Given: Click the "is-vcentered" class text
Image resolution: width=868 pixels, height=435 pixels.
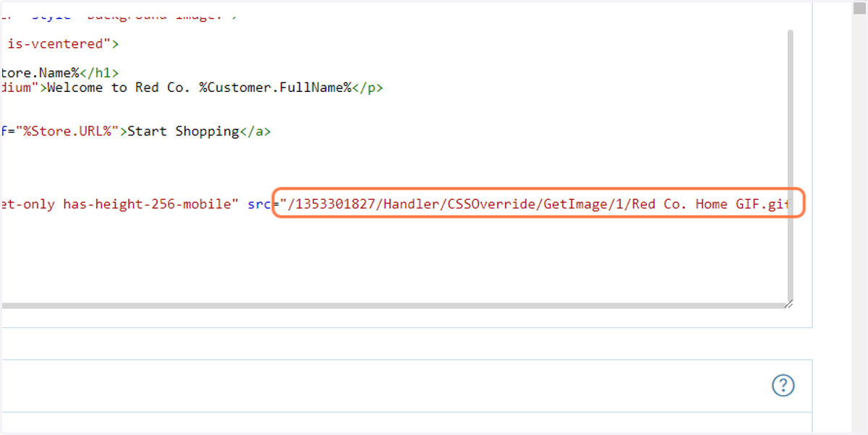Looking at the screenshot, I should tap(56, 44).
